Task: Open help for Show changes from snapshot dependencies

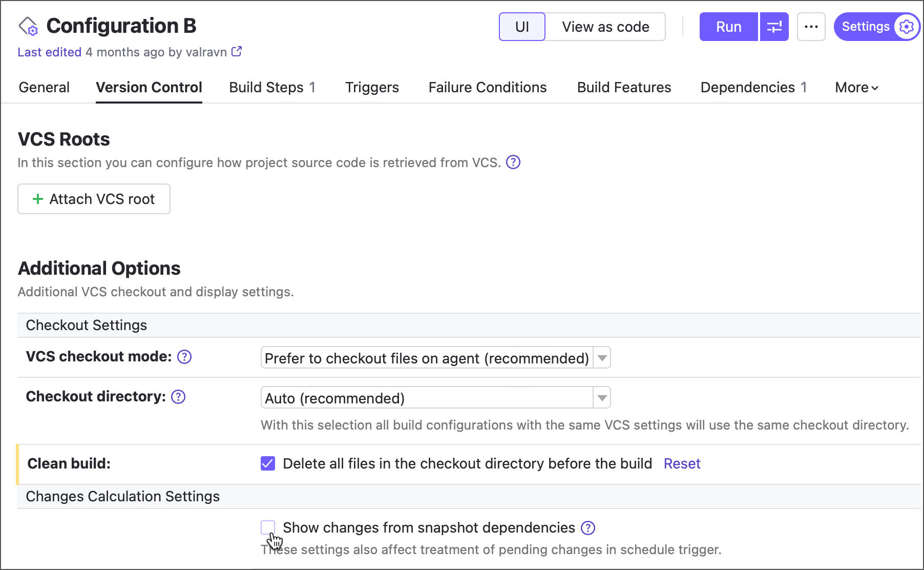Action: pyautogui.click(x=588, y=528)
